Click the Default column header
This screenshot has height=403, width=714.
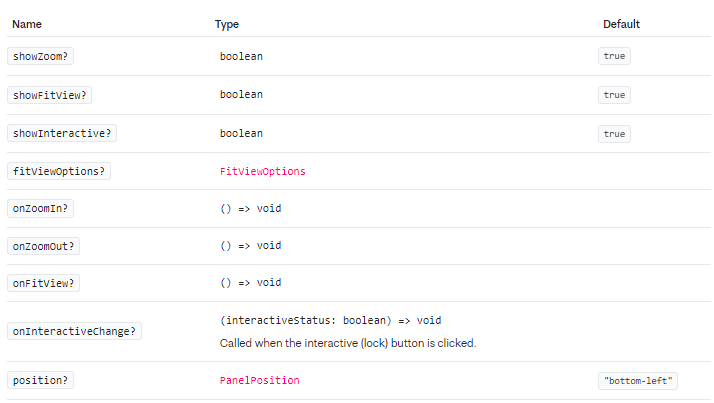(621, 24)
